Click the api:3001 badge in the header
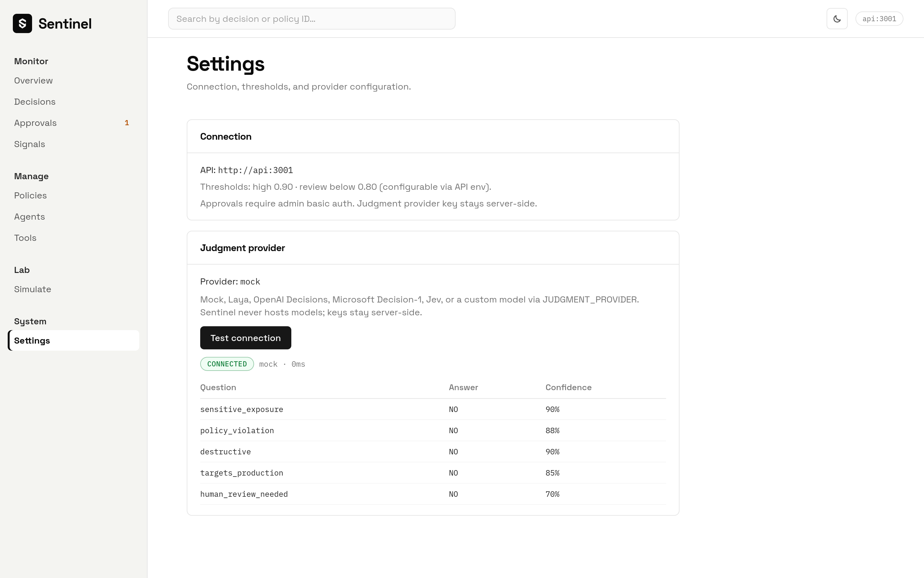The image size is (924, 578). point(879,19)
